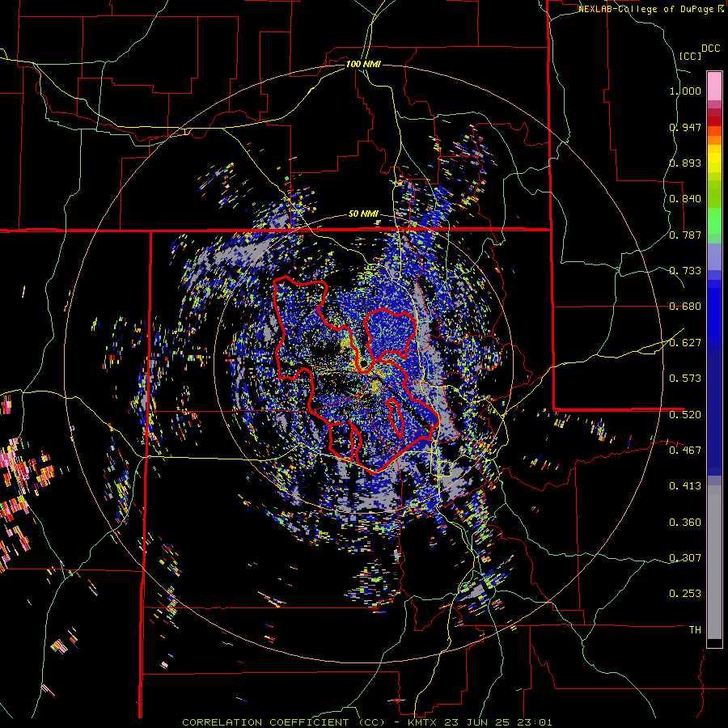Select the 0.467 legend value

pos(685,451)
